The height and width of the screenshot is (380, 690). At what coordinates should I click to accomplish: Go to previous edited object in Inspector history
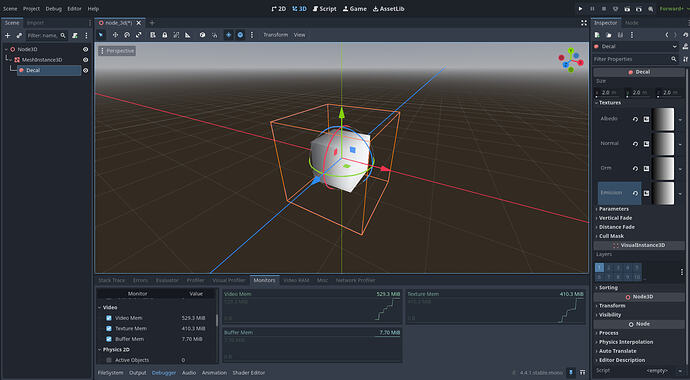click(x=667, y=35)
